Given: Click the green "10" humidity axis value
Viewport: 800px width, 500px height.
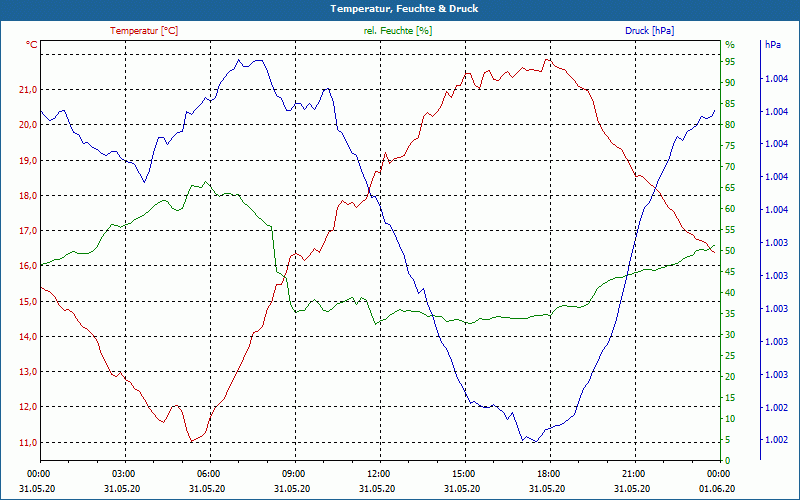Looking at the screenshot, I should click(x=730, y=419).
